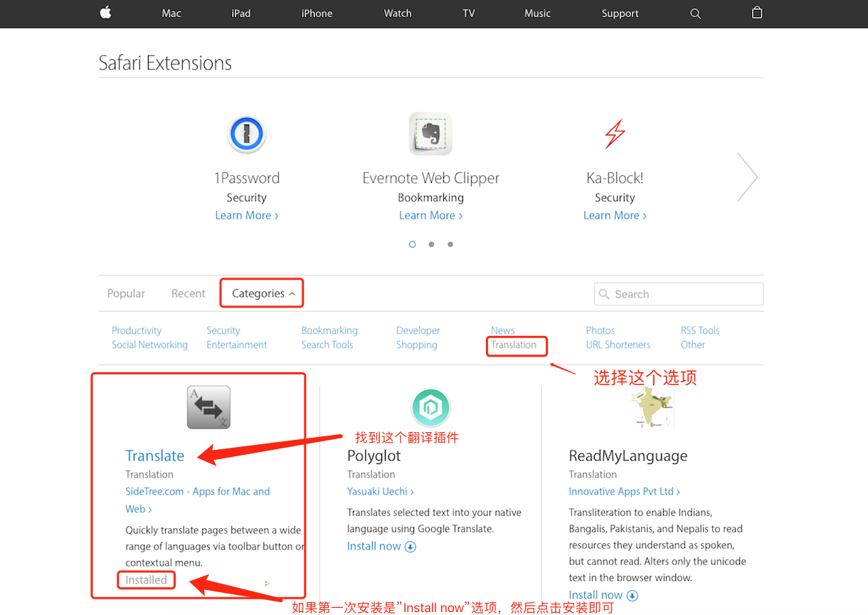Advance carousel with the right arrow chevron

747,177
